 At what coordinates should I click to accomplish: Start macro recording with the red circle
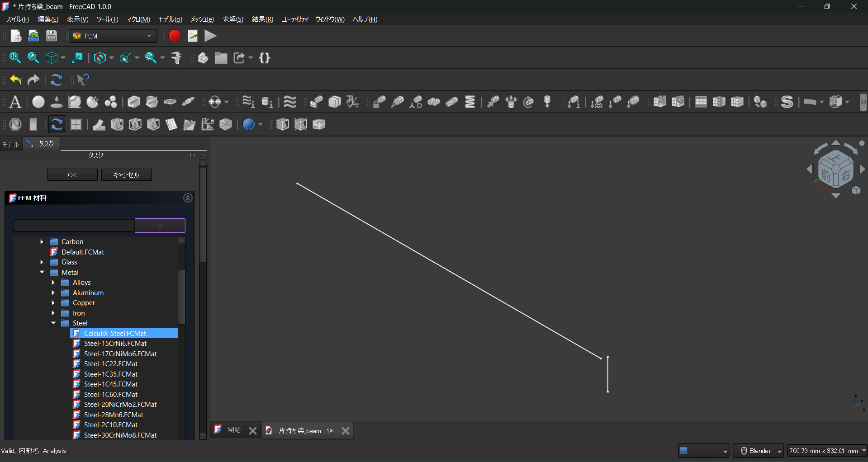[x=175, y=36]
